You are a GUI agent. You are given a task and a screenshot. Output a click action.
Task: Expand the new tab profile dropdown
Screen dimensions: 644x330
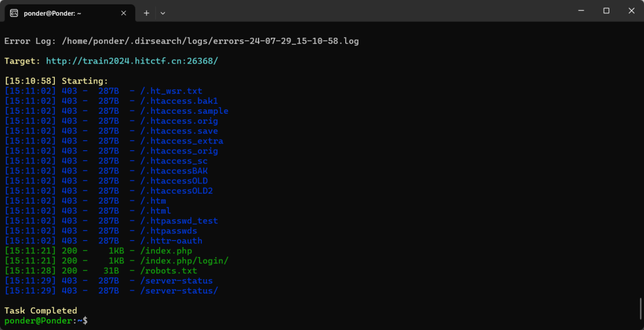click(163, 13)
